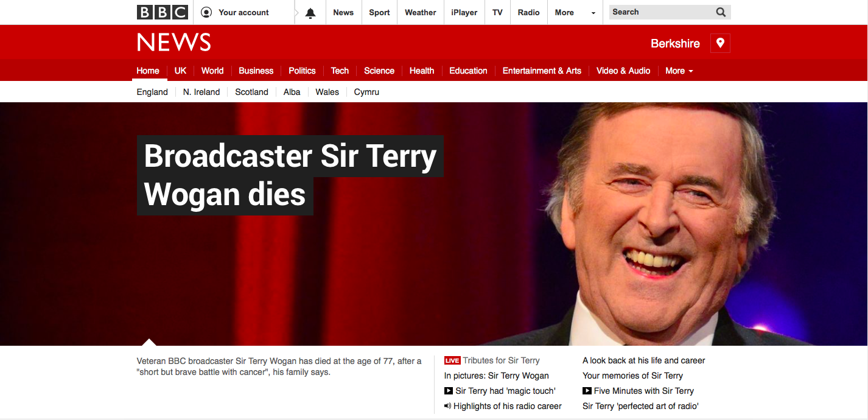Click the Berkshire location pin icon
868x420 pixels.
pyautogui.click(x=720, y=43)
